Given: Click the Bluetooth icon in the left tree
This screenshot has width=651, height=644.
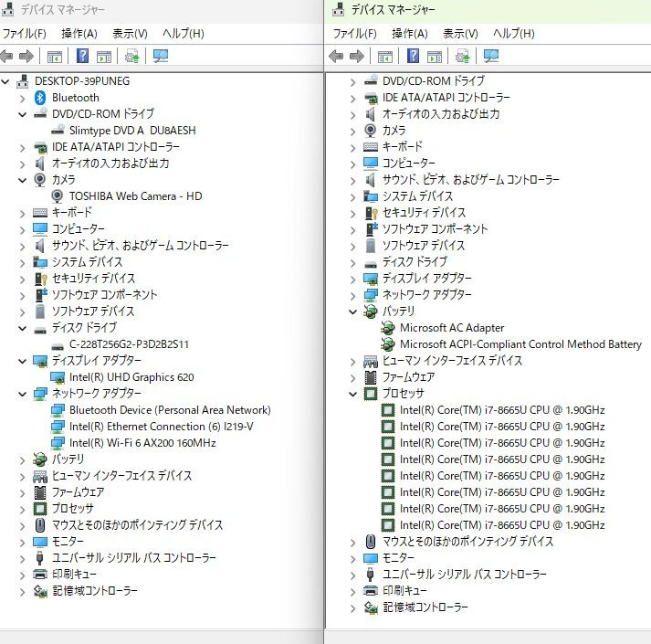Looking at the screenshot, I should [40, 98].
